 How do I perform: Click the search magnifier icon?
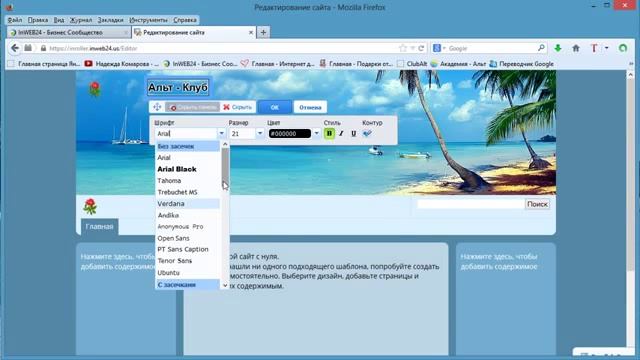tap(541, 48)
